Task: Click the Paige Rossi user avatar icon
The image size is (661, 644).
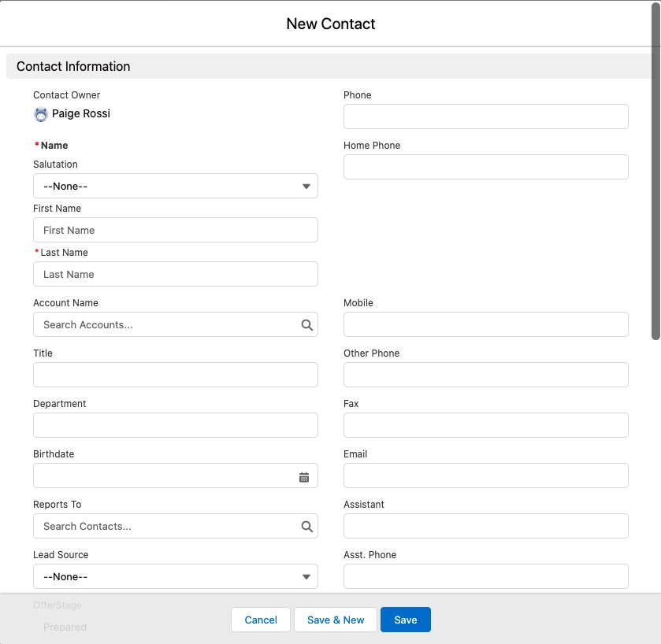Action: (40, 114)
